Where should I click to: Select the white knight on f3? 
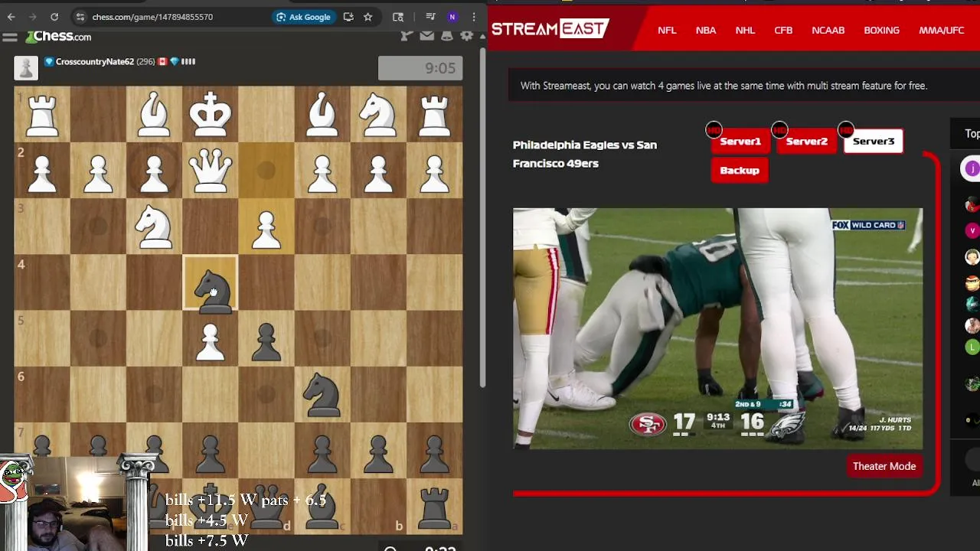point(155,227)
